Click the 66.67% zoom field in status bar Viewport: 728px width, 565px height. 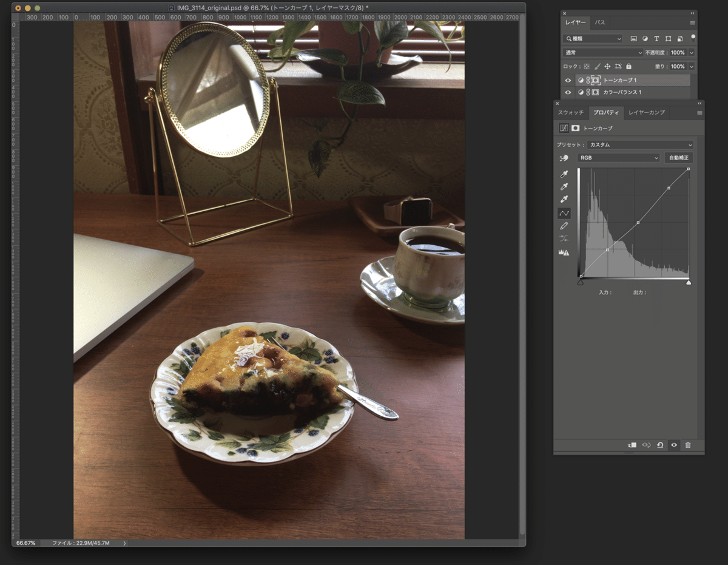coord(26,543)
